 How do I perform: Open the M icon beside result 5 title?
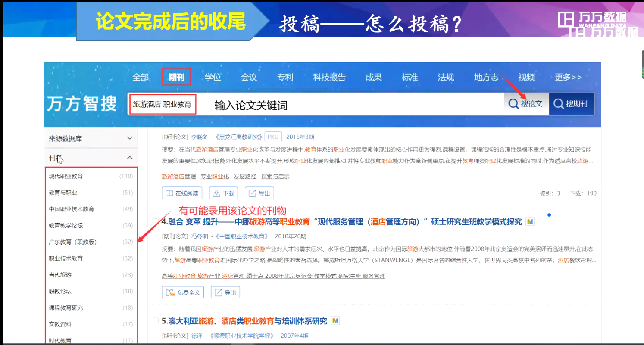[335, 321]
